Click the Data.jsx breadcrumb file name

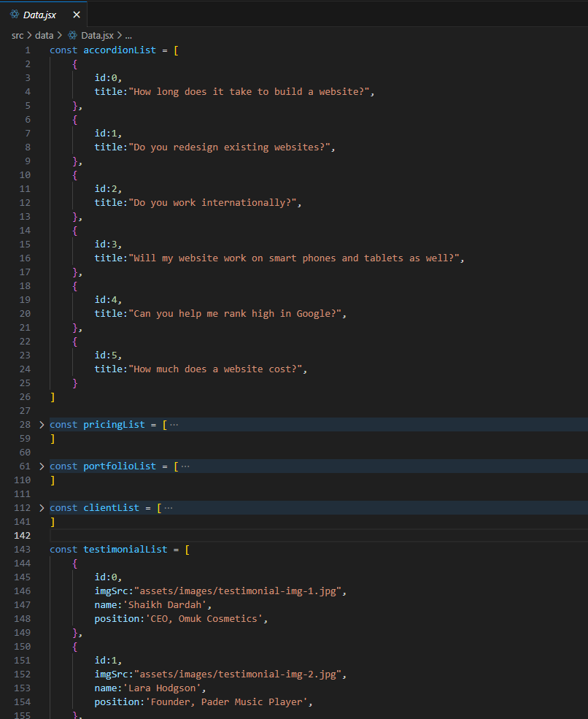97,35
